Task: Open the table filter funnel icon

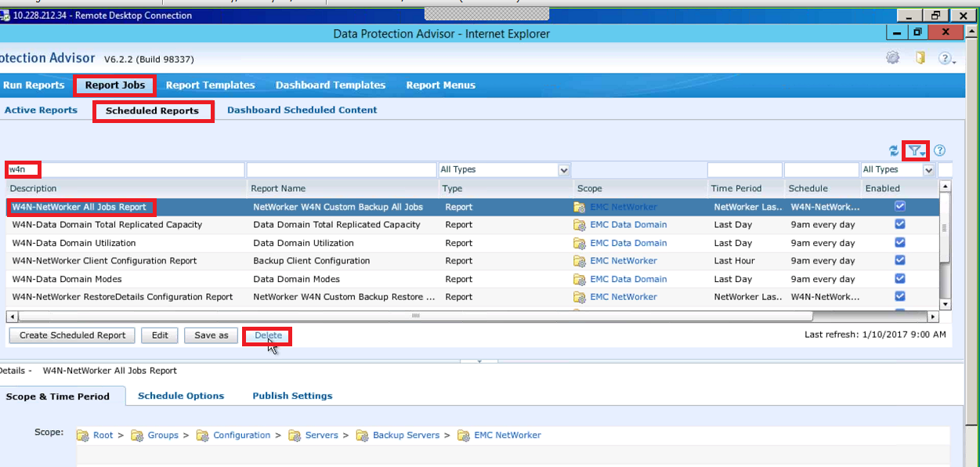Action: pos(915,150)
